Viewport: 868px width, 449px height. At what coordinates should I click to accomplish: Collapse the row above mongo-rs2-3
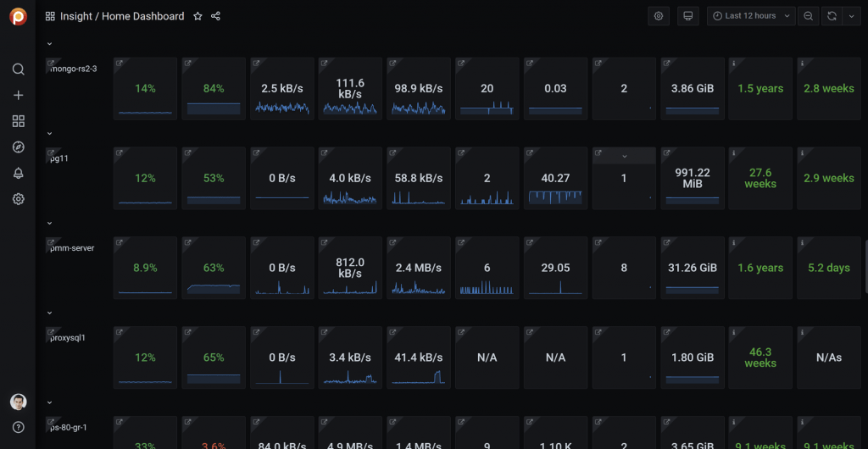(x=49, y=43)
